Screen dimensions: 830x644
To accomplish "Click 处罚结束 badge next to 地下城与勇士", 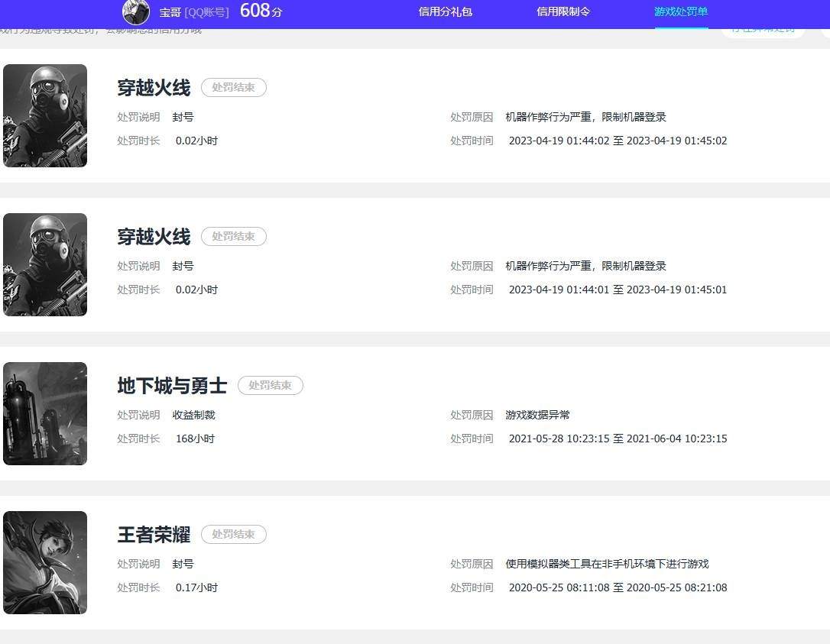I will coord(270,385).
